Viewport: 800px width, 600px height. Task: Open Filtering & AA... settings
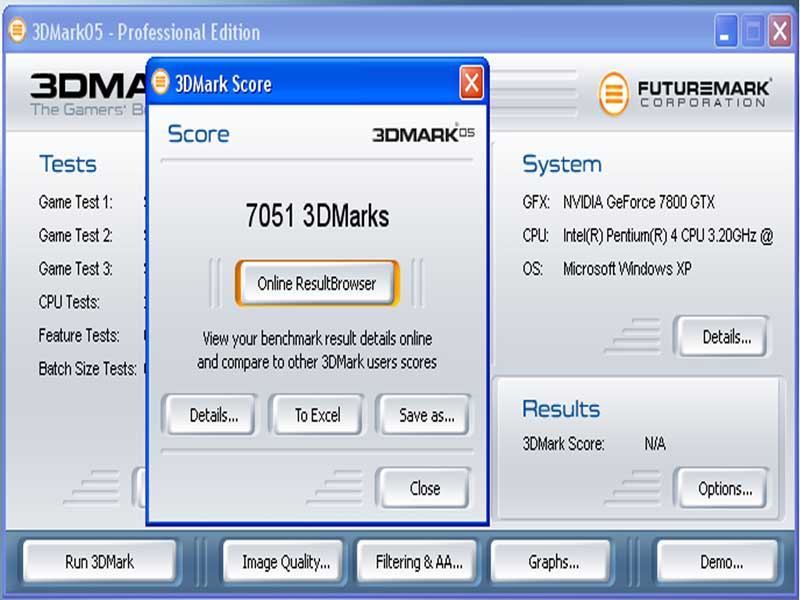[417, 562]
